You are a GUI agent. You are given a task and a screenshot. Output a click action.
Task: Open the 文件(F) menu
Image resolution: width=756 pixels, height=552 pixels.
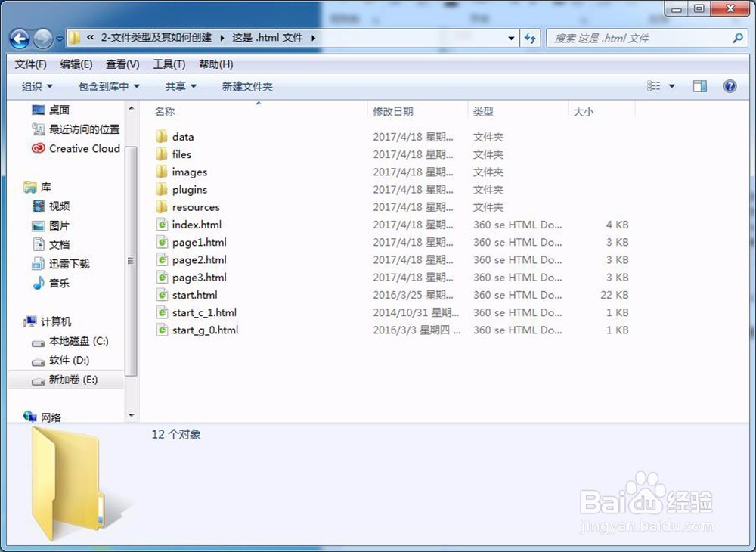point(30,64)
